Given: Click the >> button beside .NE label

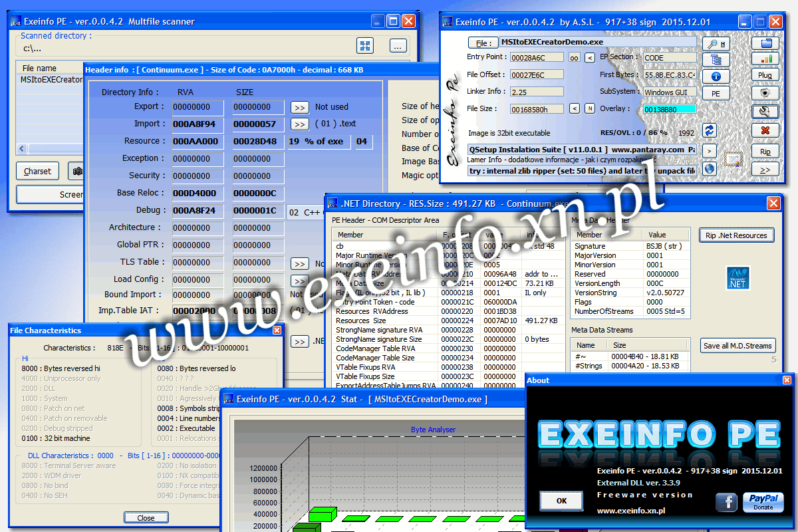Looking at the screenshot, I should tap(300, 342).
